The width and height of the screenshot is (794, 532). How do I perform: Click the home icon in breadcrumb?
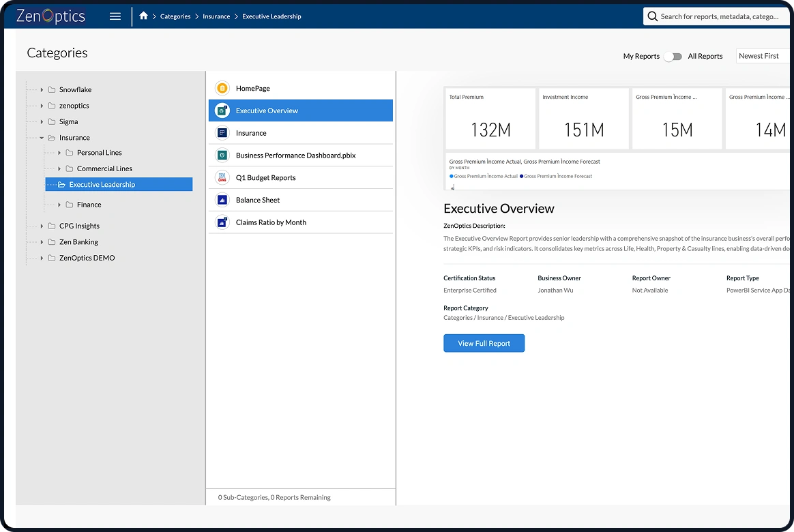143,16
